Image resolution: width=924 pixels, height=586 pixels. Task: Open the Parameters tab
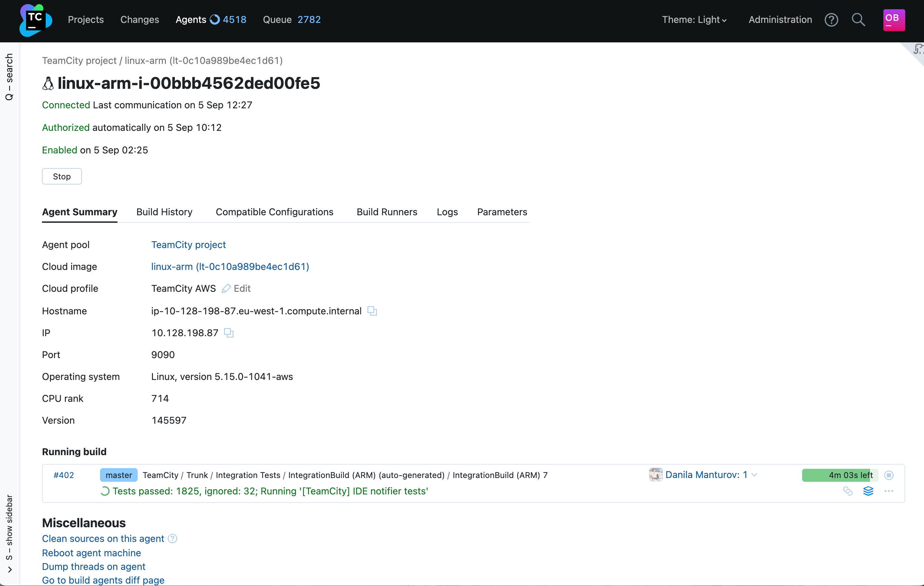[x=502, y=212]
